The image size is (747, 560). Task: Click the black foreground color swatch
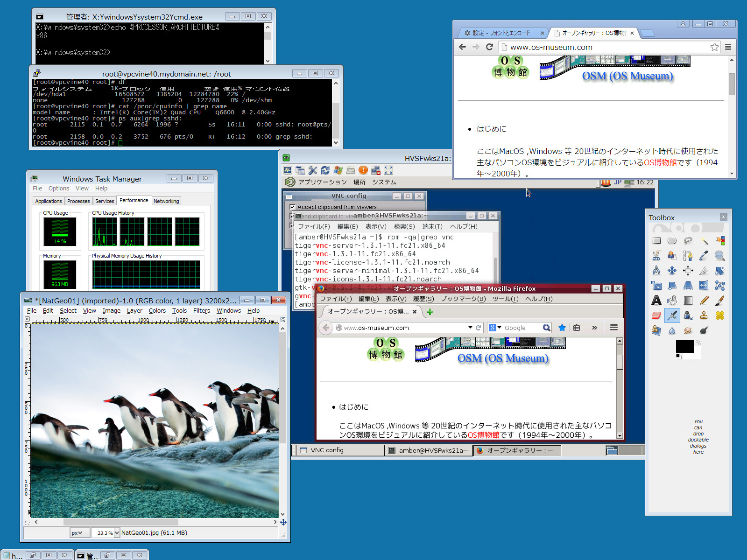(x=684, y=346)
